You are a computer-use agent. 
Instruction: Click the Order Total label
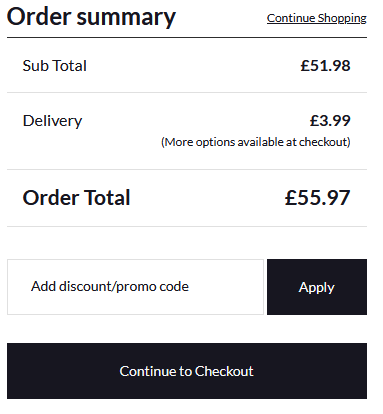(76, 197)
